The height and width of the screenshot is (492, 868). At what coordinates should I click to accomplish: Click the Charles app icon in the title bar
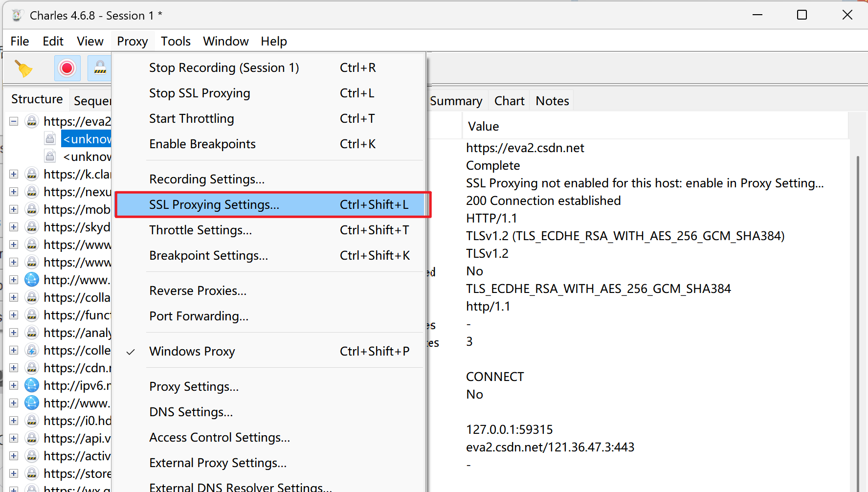tap(17, 16)
